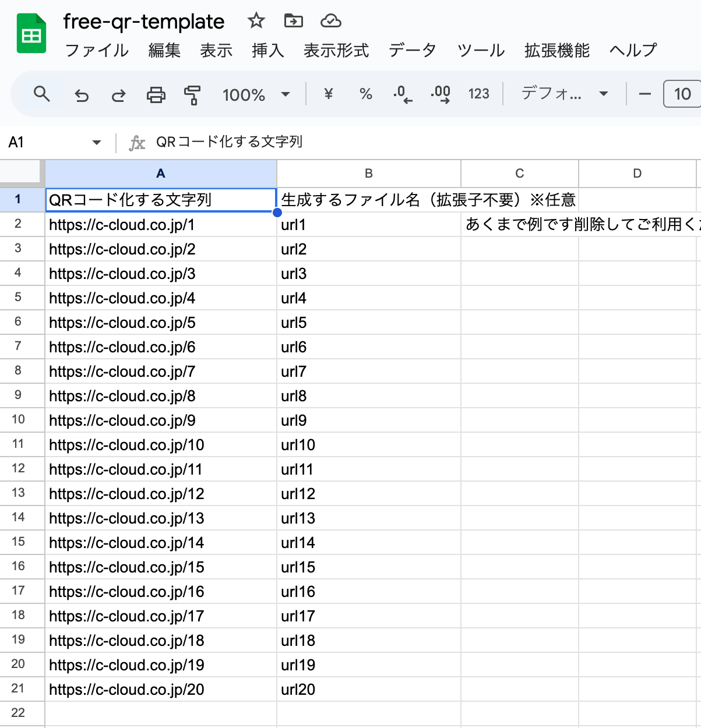Activate the paint format tool

pos(192,94)
